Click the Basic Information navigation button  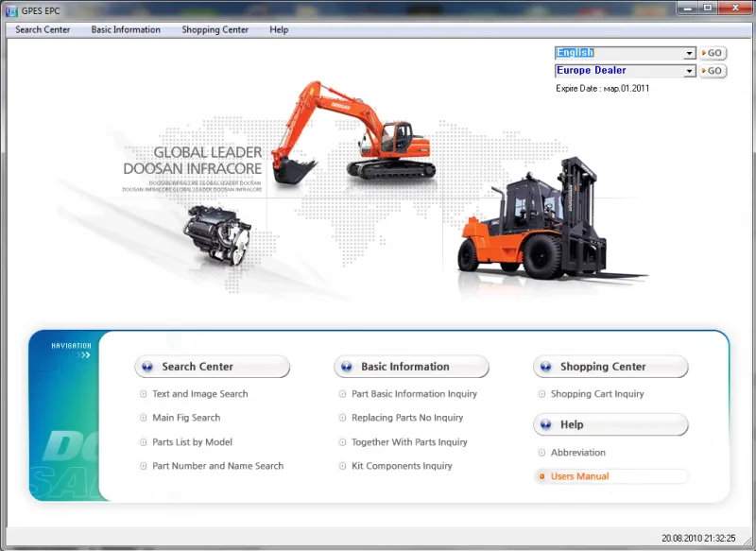411,367
